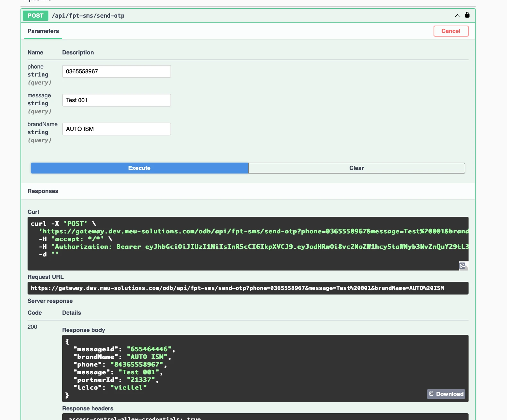Click the telco value viettel in response

129,388
